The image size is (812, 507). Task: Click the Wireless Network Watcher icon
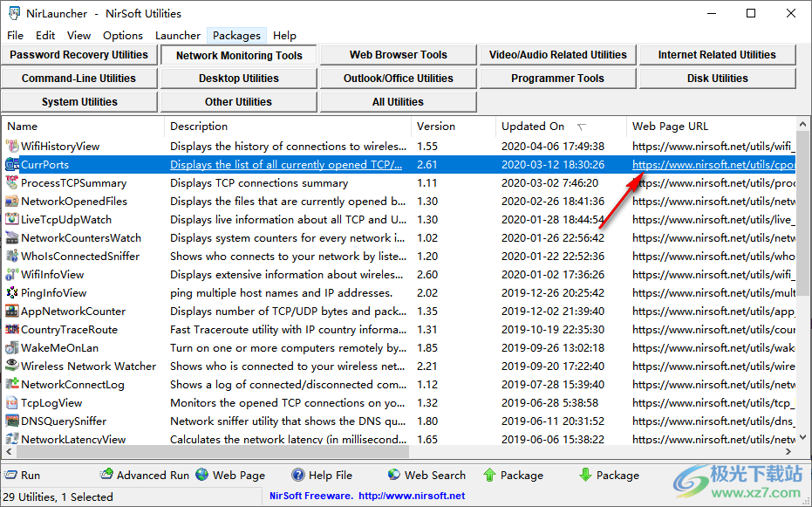(x=11, y=367)
